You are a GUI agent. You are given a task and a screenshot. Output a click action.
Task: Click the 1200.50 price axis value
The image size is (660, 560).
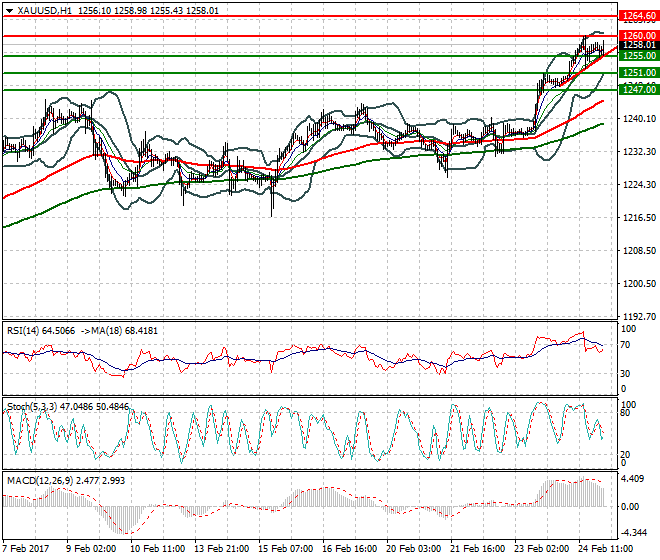point(639,284)
